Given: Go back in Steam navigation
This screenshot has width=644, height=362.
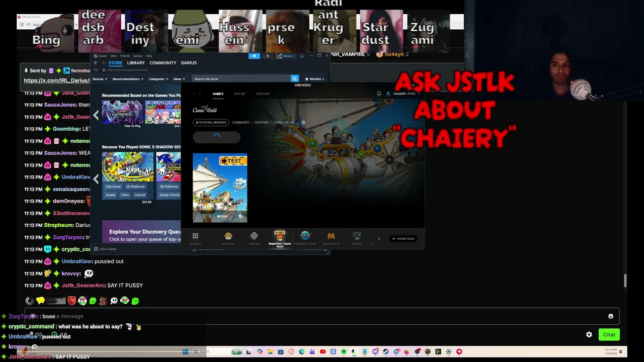Looking at the screenshot, I should point(96,63).
